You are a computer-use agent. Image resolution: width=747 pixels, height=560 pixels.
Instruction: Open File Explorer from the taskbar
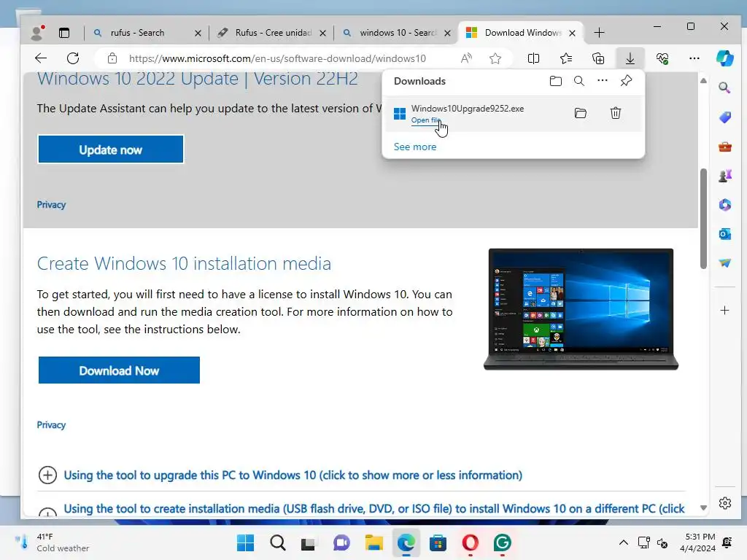pos(374,542)
